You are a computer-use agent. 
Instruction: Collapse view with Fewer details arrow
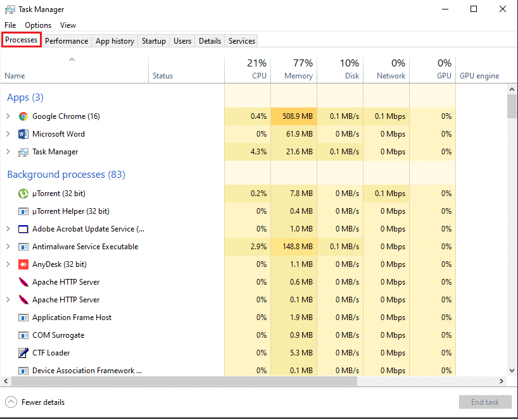click(11, 402)
